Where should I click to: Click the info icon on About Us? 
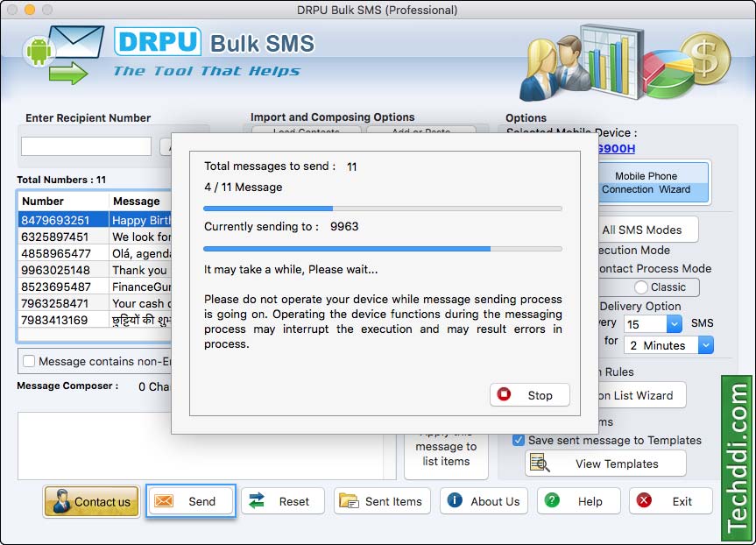(455, 500)
